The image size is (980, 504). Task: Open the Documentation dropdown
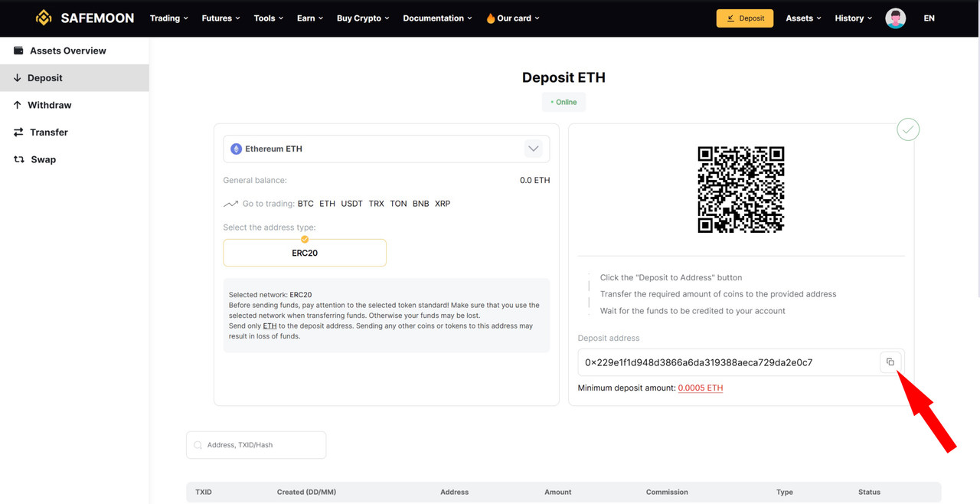(x=437, y=18)
